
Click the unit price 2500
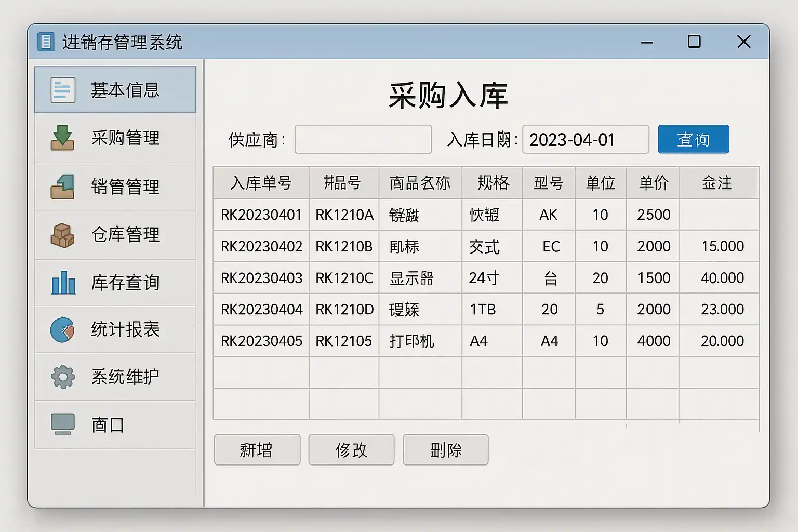coord(654,215)
